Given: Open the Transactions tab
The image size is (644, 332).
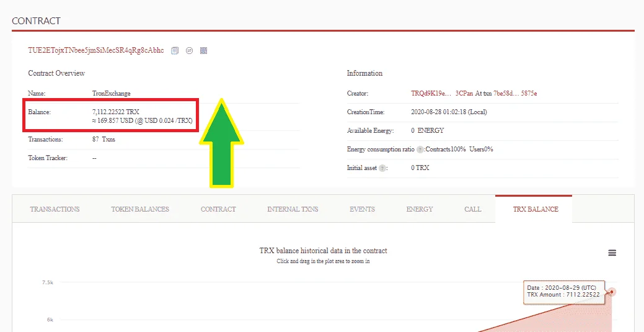Looking at the screenshot, I should click(x=55, y=209).
